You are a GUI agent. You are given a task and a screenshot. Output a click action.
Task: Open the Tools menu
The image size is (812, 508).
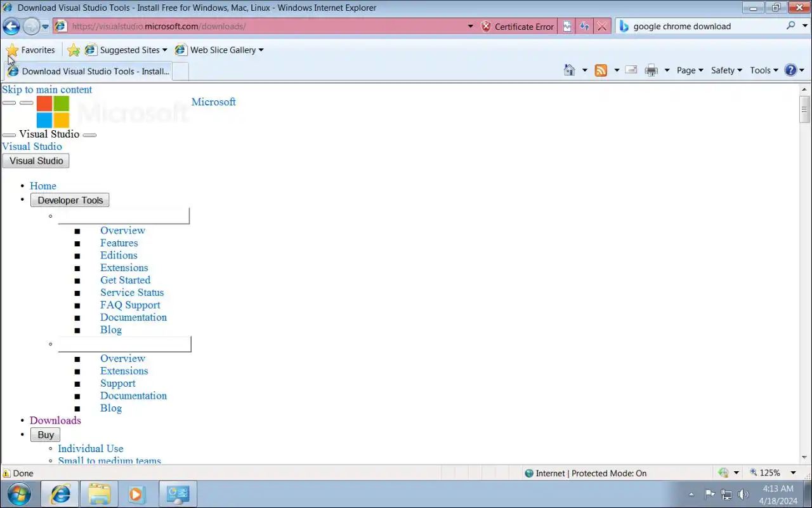pyautogui.click(x=764, y=70)
